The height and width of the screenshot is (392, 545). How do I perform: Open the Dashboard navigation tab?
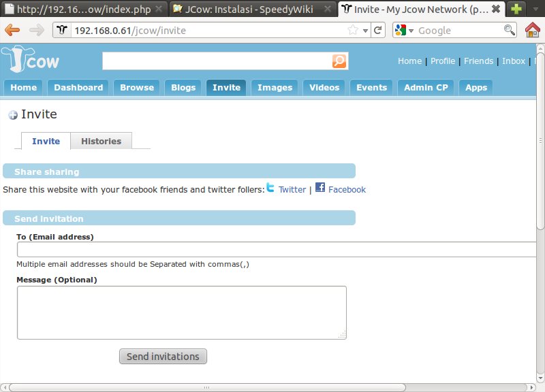[x=78, y=87]
